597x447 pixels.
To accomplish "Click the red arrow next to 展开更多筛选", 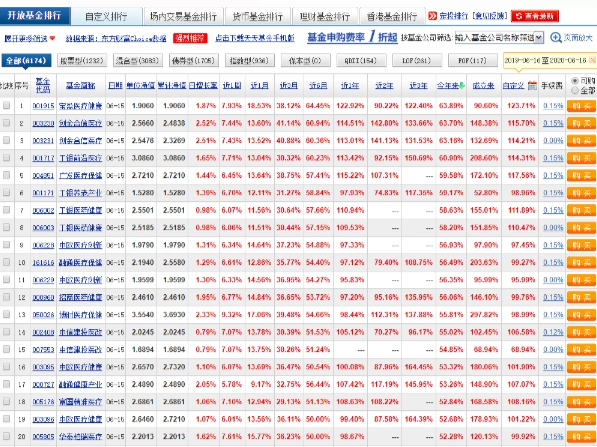I will point(53,38).
